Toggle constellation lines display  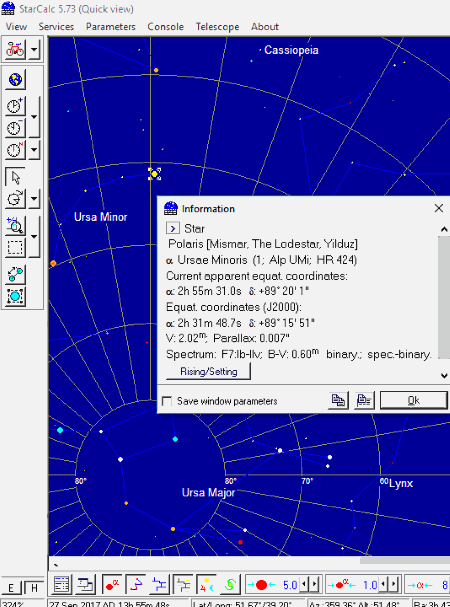pos(136,584)
